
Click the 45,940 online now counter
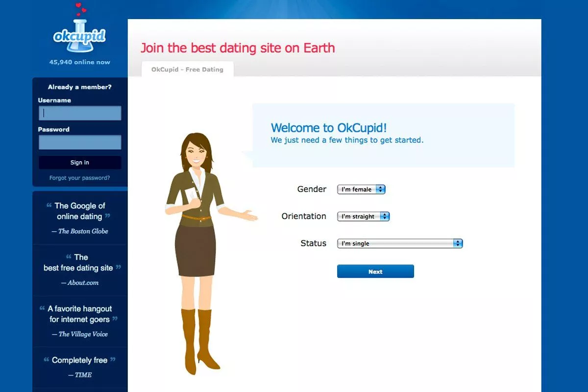80,62
